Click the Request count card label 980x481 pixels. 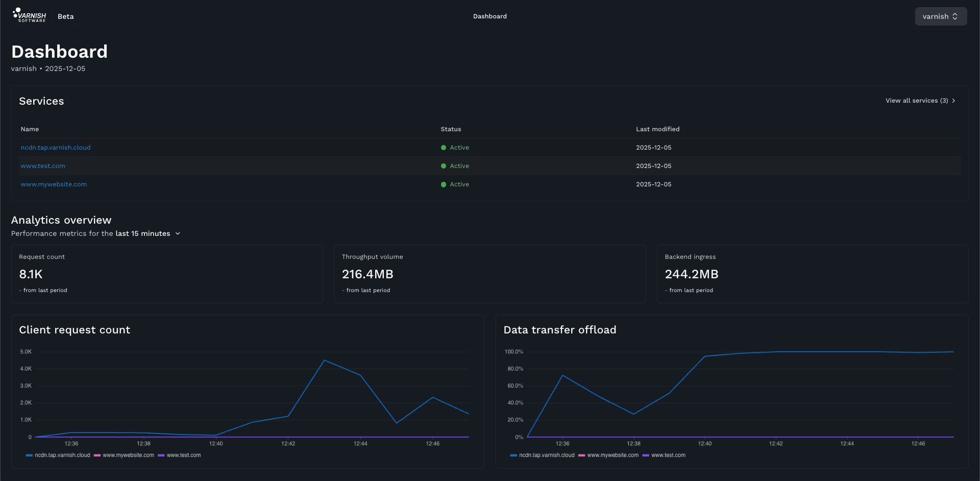(x=42, y=257)
